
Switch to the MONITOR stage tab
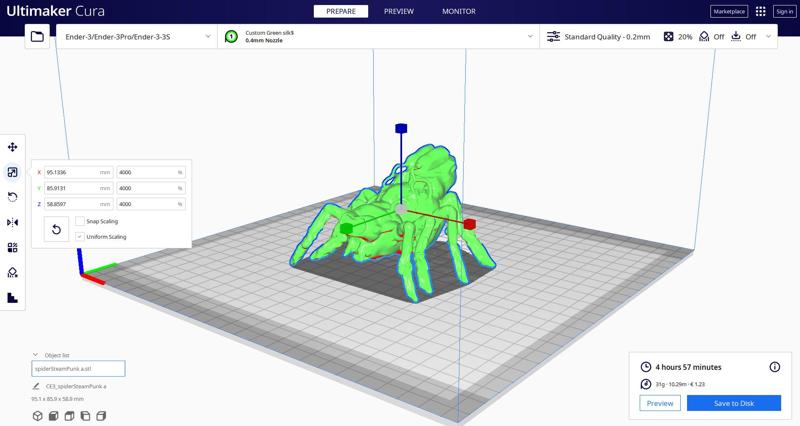(x=459, y=11)
